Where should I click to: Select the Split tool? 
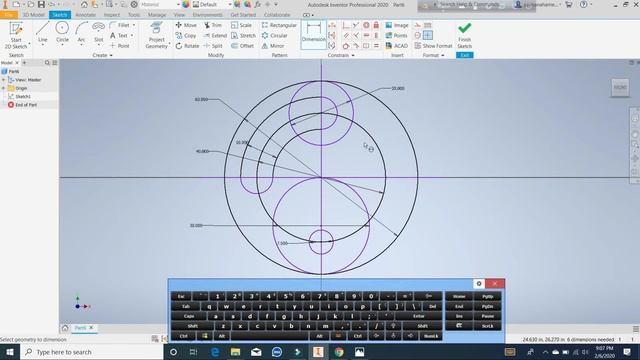click(213, 46)
